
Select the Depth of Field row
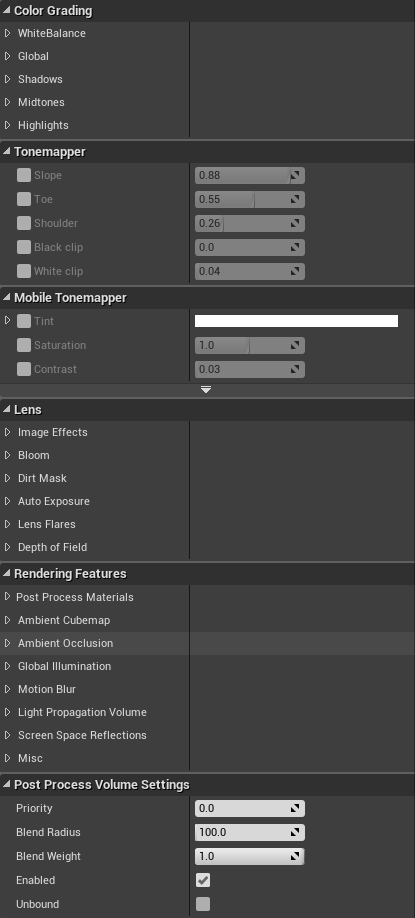tap(207, 547)
